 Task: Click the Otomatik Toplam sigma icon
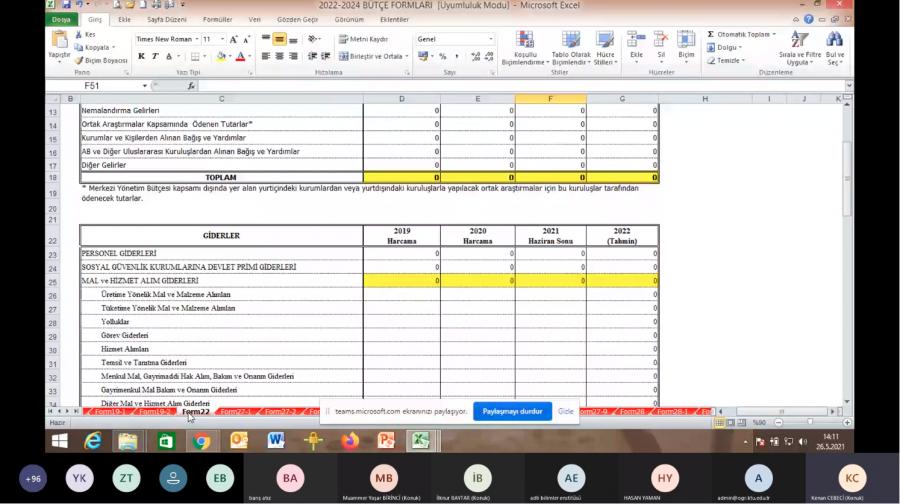point(711,34)
